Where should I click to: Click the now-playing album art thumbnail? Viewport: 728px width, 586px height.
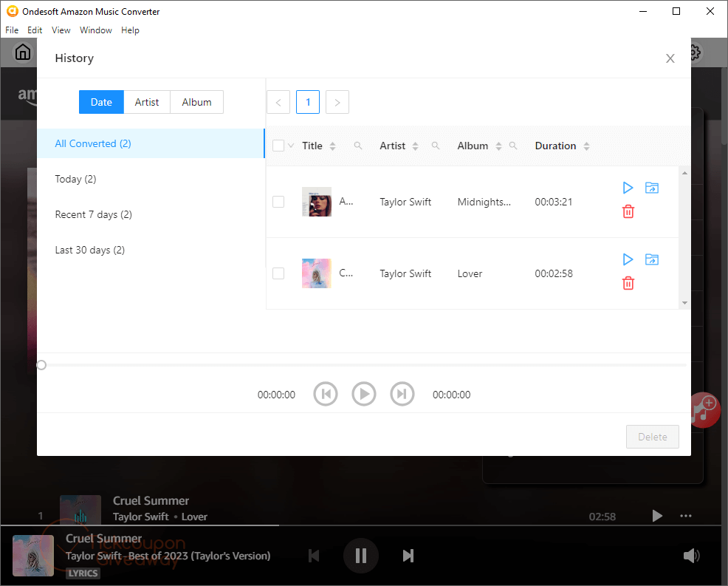(x=33, y=556)
